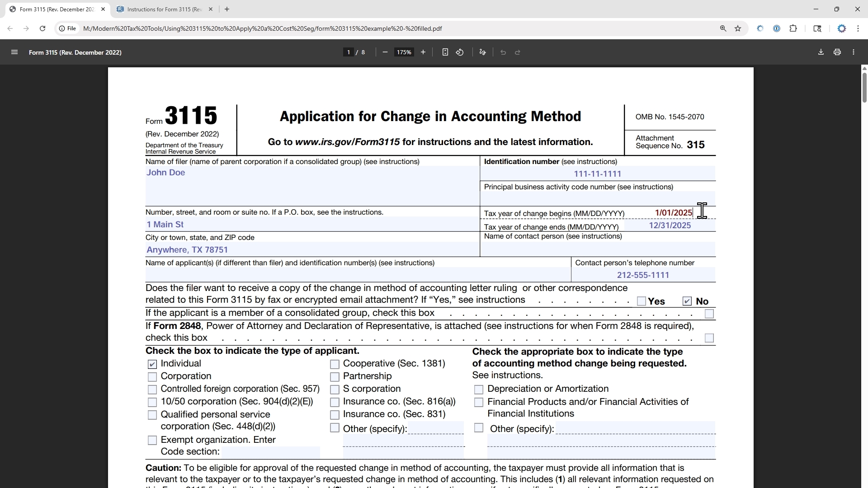Download the PDF file
This screenshot has width=868, height=488.
coord(821,52)
